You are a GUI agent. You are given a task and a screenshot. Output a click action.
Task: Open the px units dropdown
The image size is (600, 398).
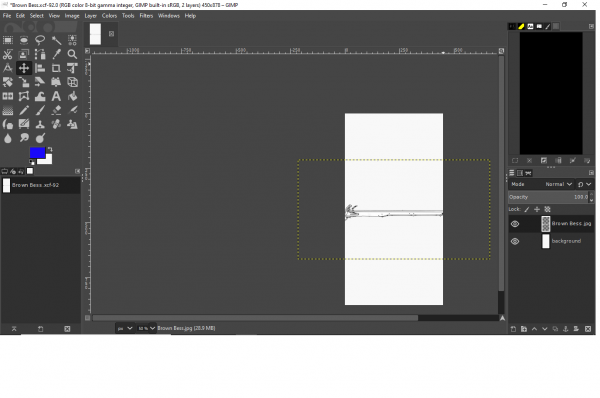tap(125, 328)
